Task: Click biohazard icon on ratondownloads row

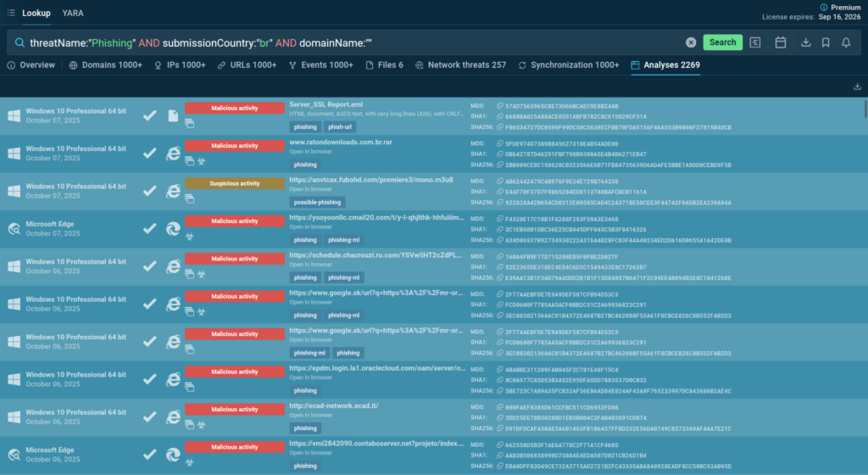Action: coord(202,160)
